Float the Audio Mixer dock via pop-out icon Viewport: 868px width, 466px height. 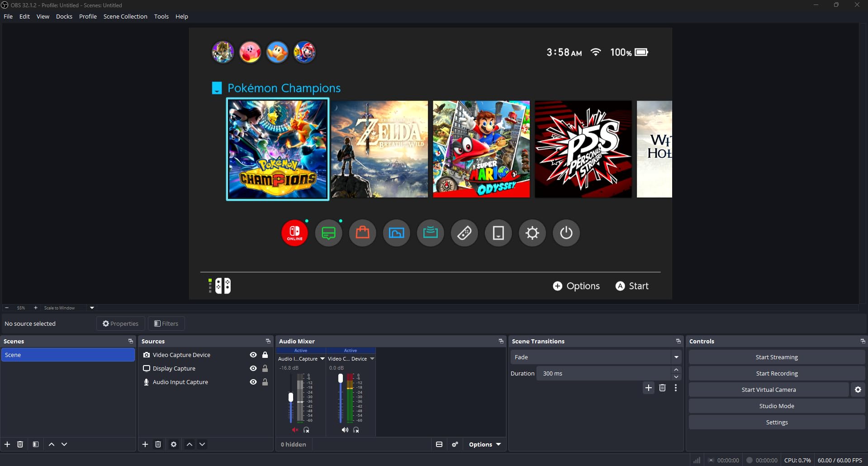click(x=501, y=341)
